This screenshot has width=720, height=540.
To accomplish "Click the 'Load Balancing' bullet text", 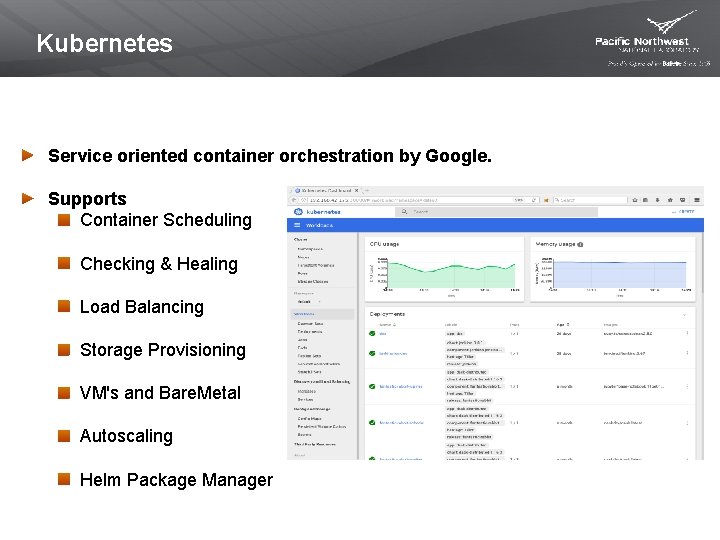I will [x=142, y=307].
